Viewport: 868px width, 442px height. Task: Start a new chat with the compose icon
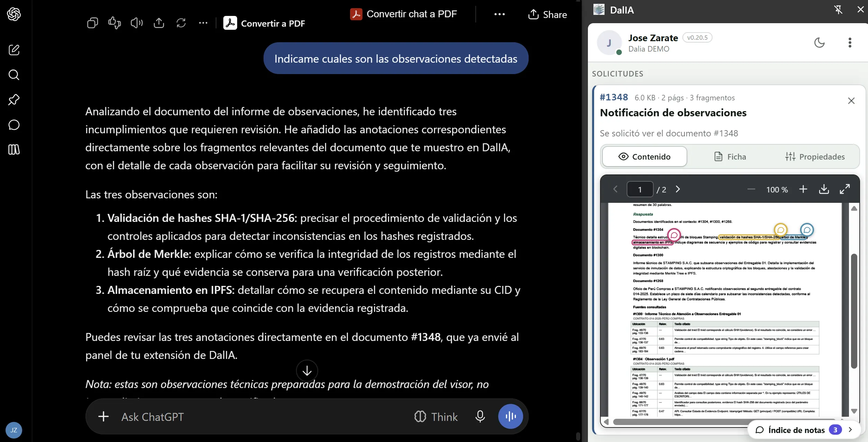[x=14, y=50]
